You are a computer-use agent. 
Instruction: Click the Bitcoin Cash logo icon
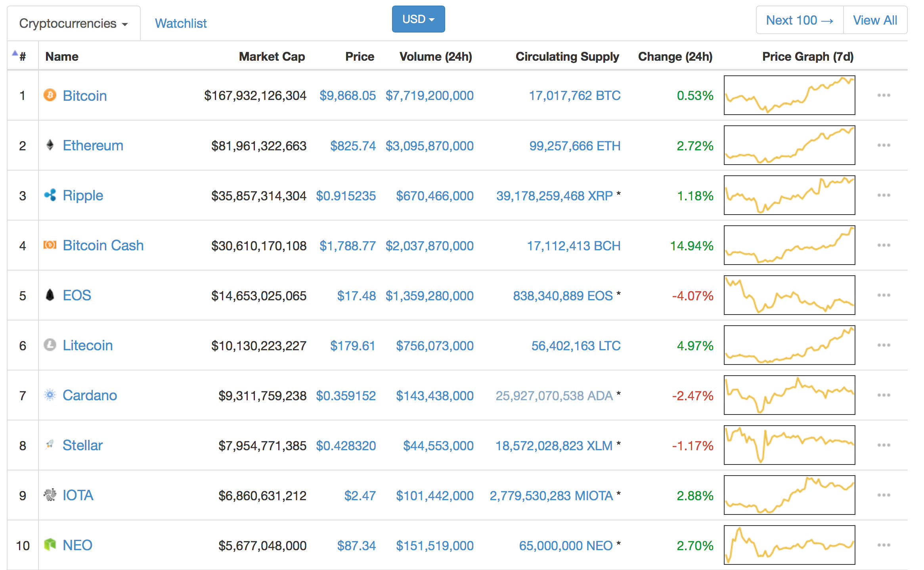click(x=50, y=245)
